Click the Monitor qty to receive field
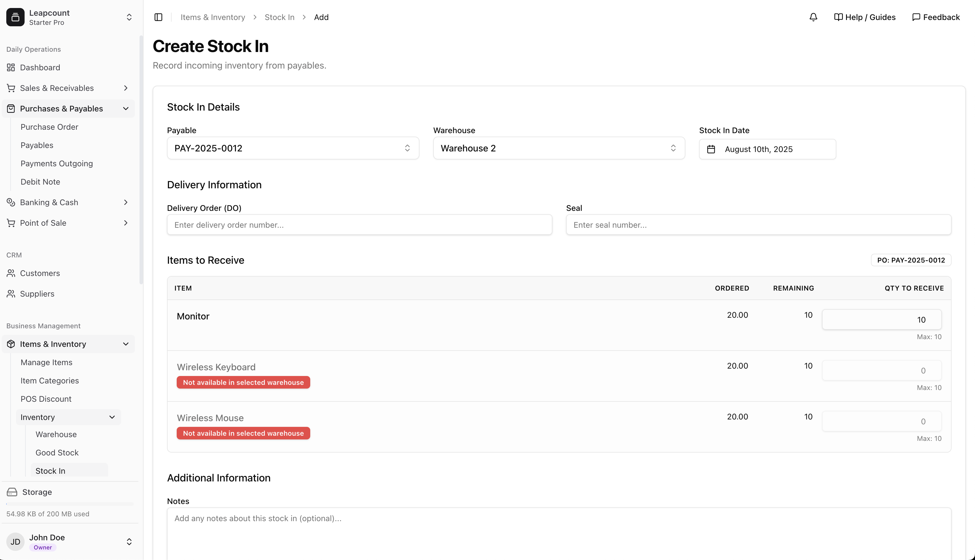975x560 pixels. (882, 320)
